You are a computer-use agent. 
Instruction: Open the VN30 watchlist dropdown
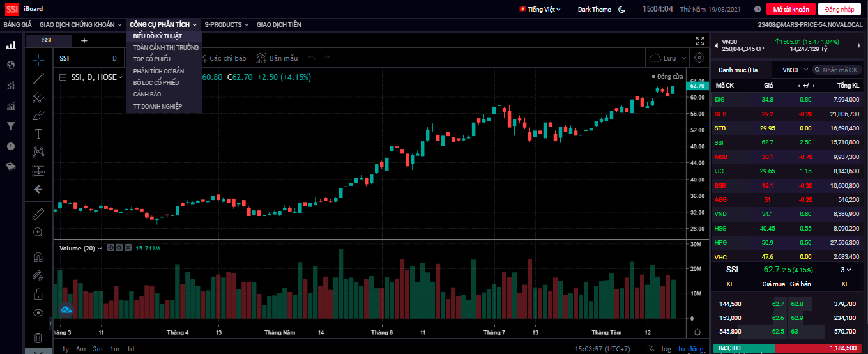pyautogui.click(x=796, y=70)
